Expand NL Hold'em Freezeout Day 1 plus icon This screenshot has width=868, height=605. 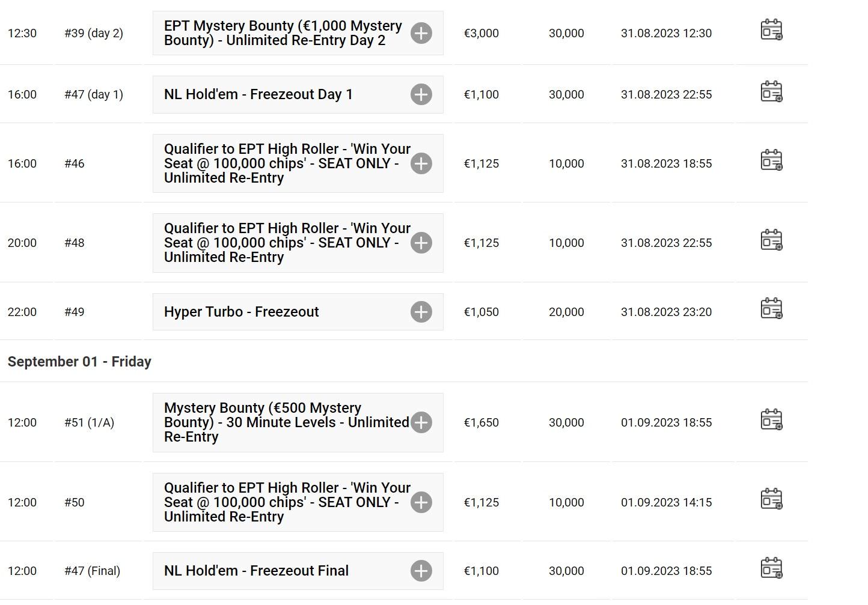tap(421, 94)
